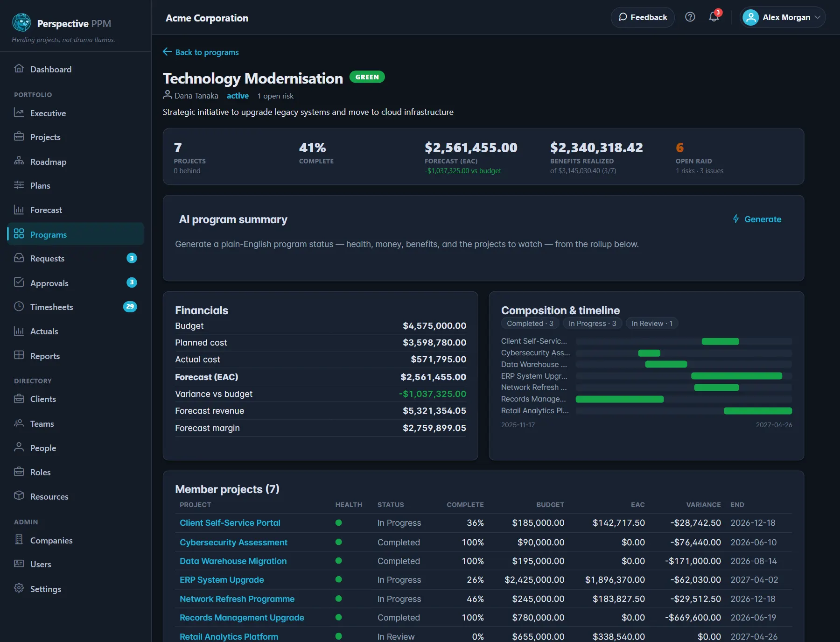Sort by the VARIANCE column header

point(703,505)
